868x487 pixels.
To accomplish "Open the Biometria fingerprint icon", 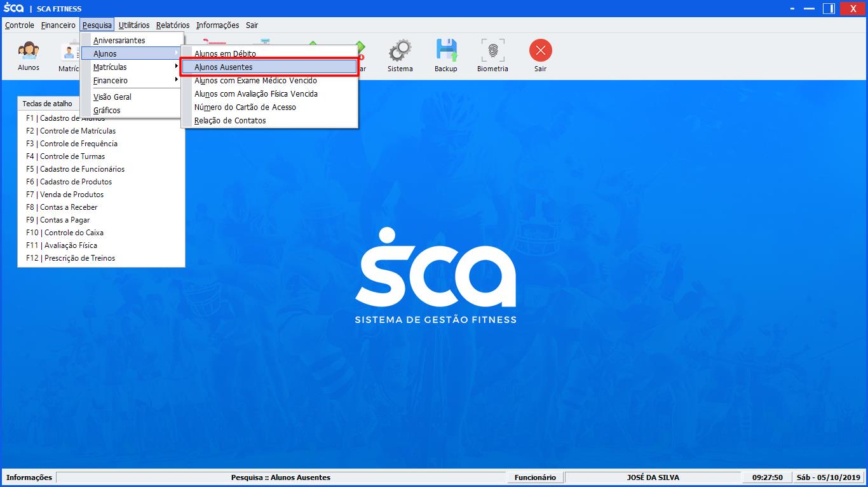I will tap(492, 56).
